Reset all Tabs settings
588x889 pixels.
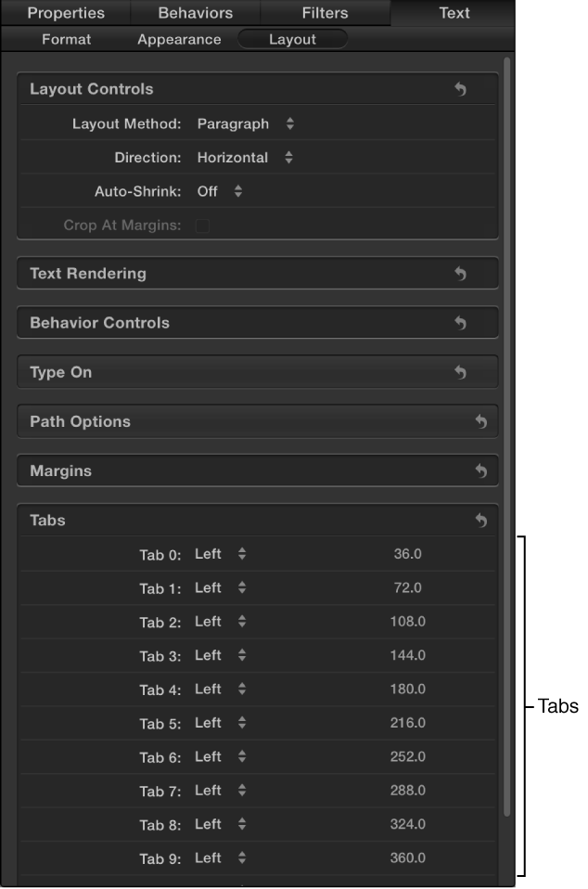(479, 520)
